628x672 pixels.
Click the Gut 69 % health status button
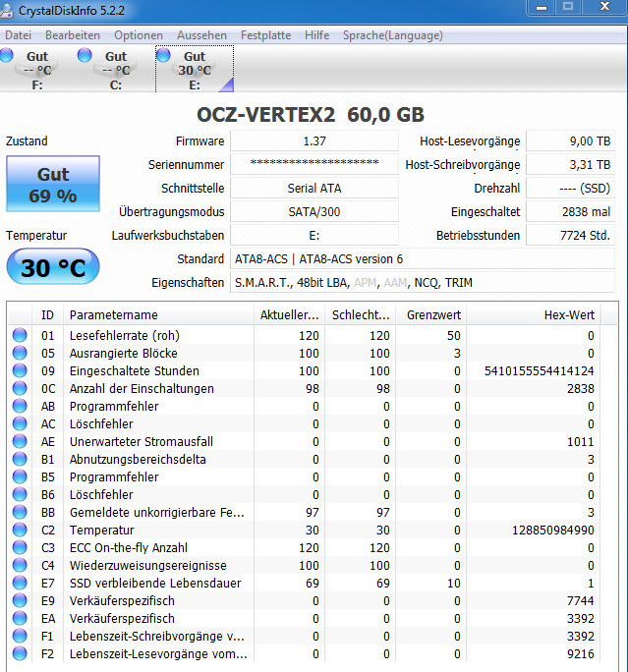[53, 184]
